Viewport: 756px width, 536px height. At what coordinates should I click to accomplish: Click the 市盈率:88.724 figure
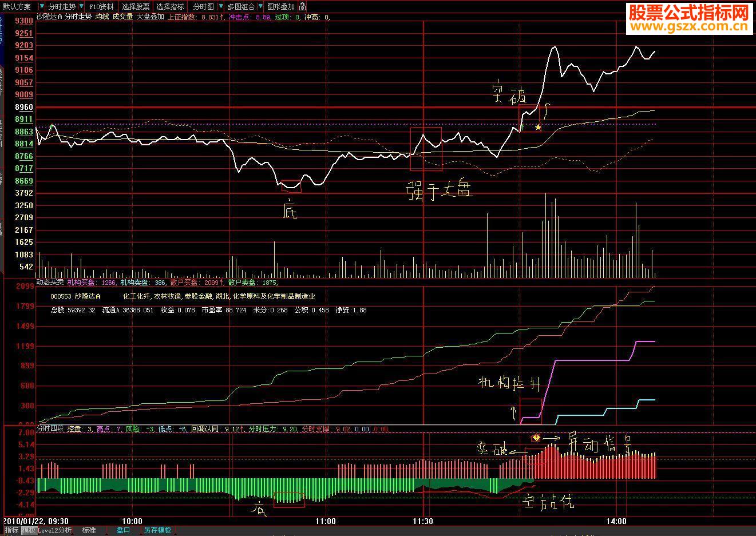pos(224,310)
